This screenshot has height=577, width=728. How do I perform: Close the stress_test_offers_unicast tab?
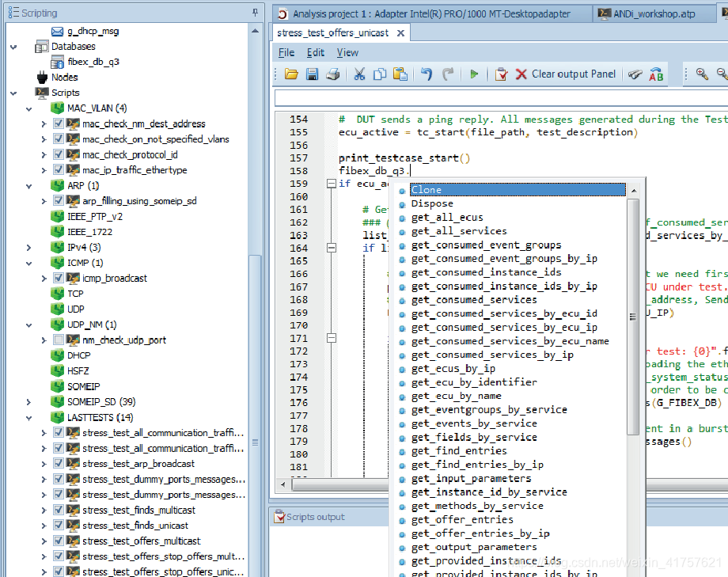point(400,33)
